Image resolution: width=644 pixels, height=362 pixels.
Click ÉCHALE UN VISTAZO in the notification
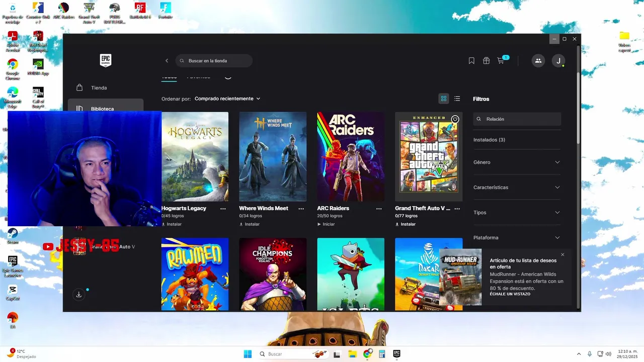[x=510, y=294]
